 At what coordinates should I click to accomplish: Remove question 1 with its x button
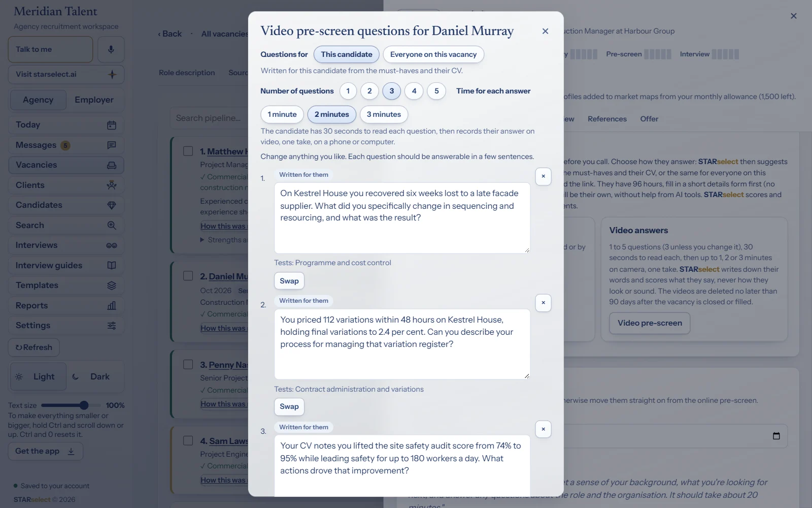coord(543,176)
